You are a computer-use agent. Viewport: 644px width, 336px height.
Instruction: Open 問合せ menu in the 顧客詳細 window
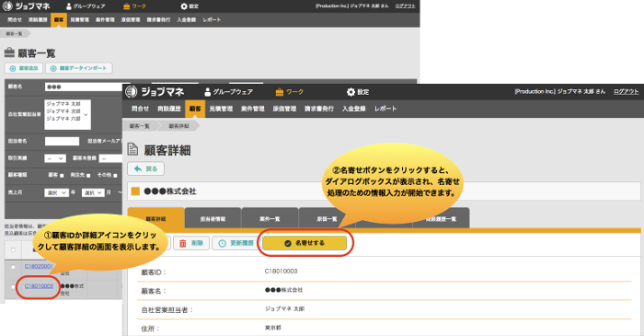[x=140, y=109]
